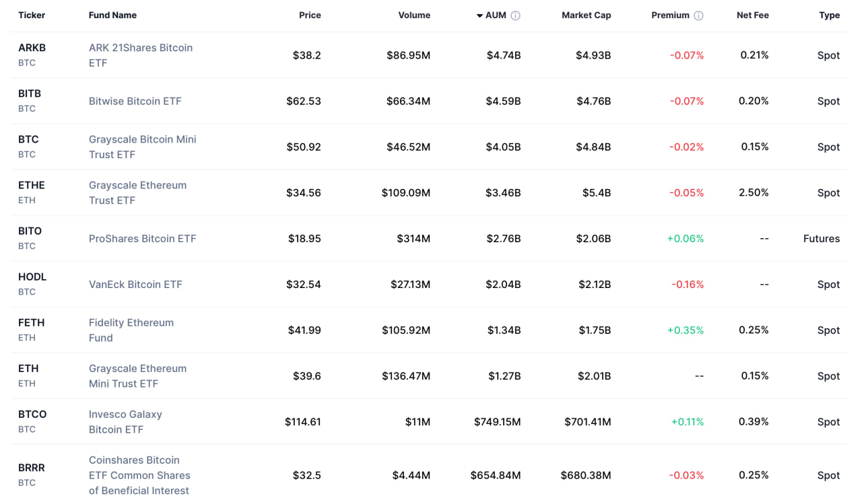Sort the table by Fund Name column
This screenshot has height=504, width=862.
(x=112, y=15)
